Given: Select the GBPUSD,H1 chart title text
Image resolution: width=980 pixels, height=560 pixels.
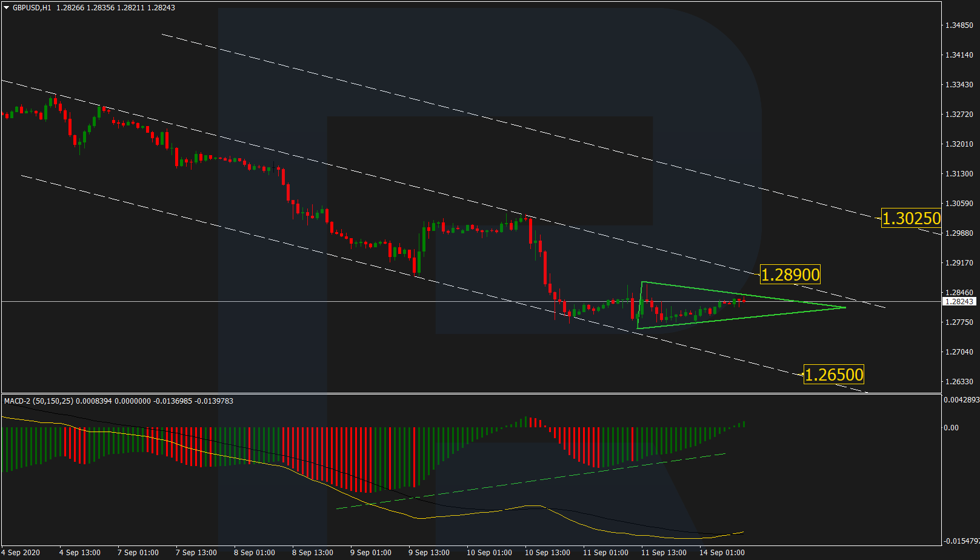Looking at the screenshot, I should 32,8.
